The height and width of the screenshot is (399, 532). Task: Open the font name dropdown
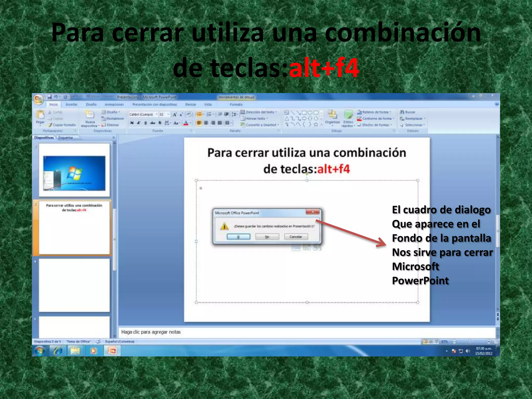pos(157,115)
